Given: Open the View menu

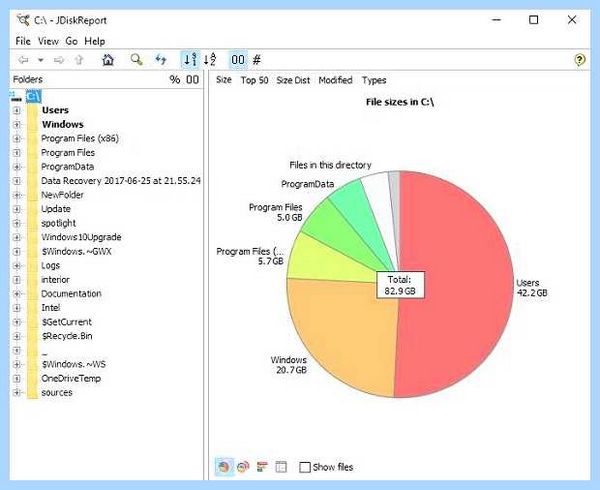Looking at the screenshot, I should (x=48, y=41).
